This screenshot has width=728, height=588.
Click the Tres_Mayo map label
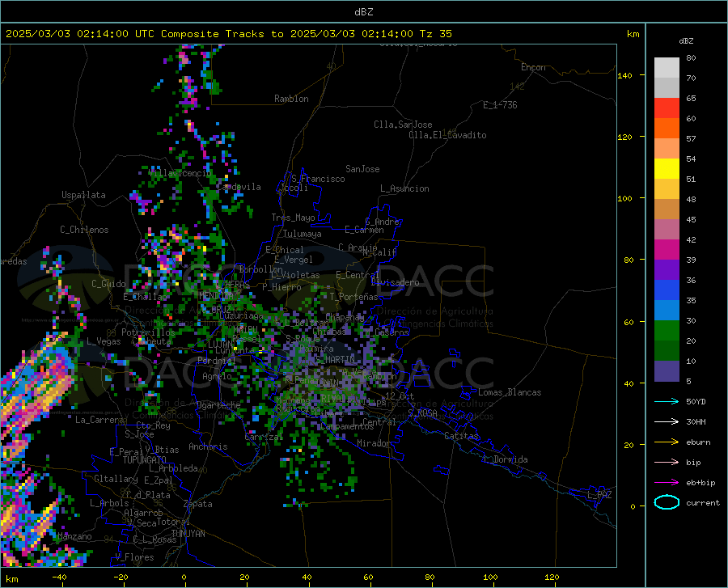[293, 218]
